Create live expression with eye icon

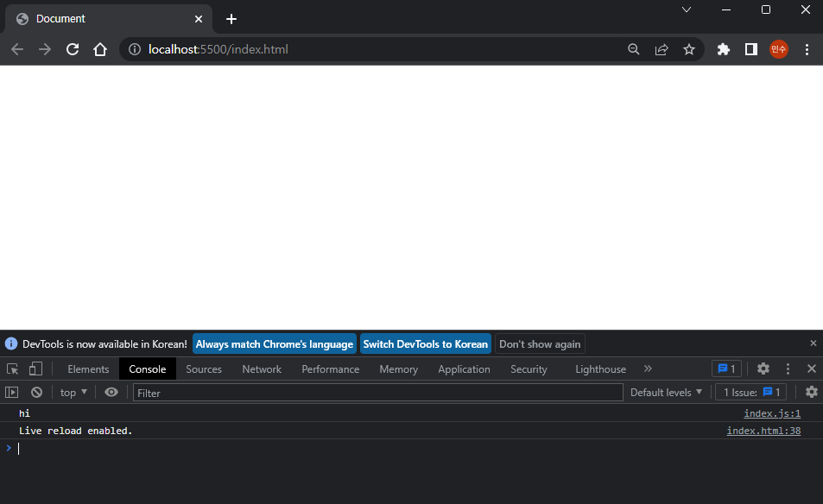[x=111, y=393]
